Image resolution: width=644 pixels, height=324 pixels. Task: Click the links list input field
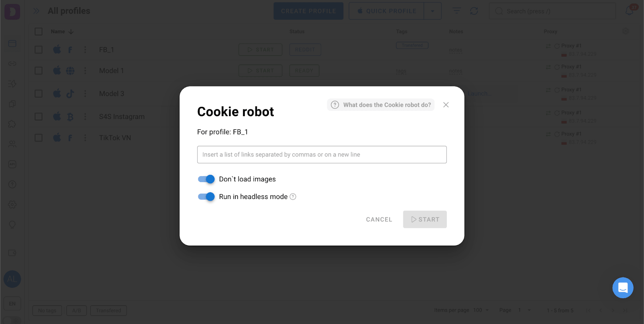point(322,155)
